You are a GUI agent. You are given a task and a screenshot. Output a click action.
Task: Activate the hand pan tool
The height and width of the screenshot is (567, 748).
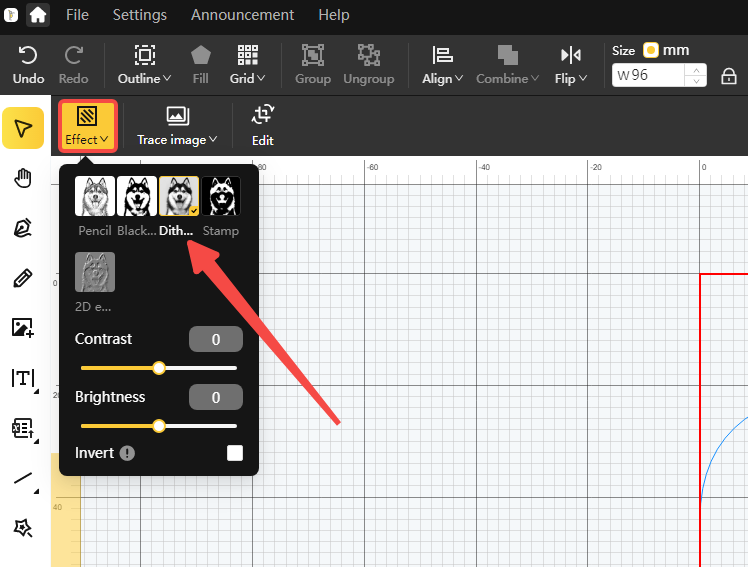pyautogui.click(x=23, y=179)
